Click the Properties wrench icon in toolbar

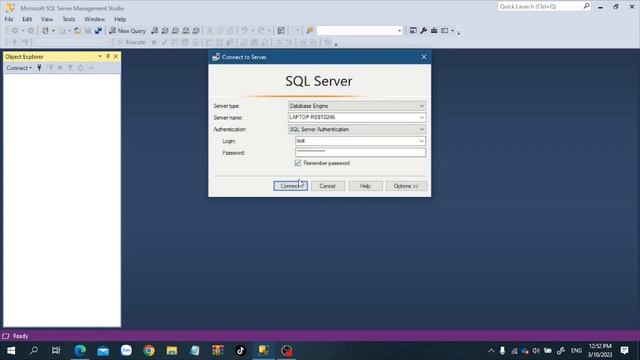tap(424, 31)
